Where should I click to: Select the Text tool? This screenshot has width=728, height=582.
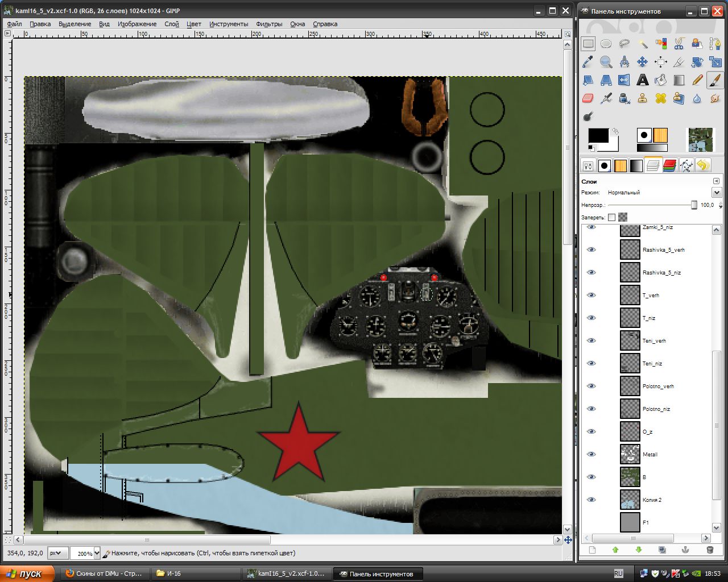tap(643, 80)
